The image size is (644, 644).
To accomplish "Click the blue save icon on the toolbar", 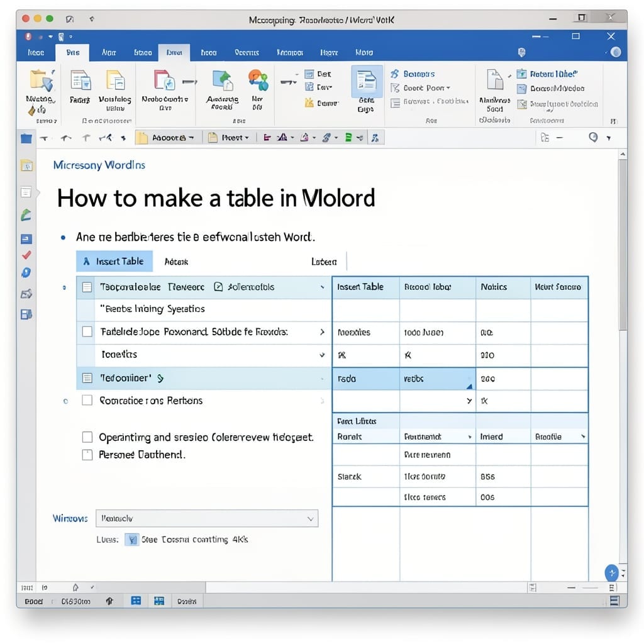I will click(x=26, y=138).
